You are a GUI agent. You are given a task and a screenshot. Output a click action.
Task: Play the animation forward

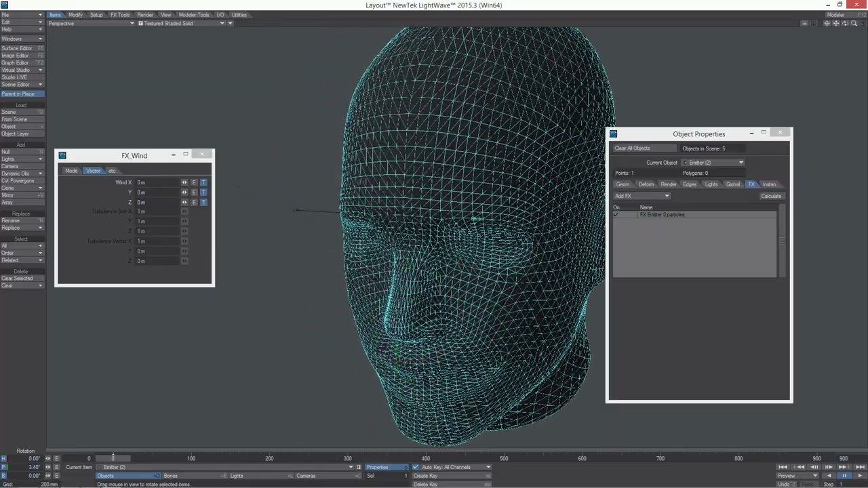tap(860, 476)
